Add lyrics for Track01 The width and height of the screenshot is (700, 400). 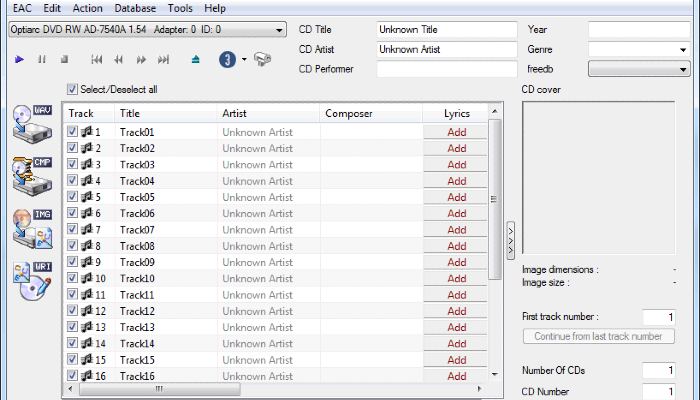pos(455,132)
